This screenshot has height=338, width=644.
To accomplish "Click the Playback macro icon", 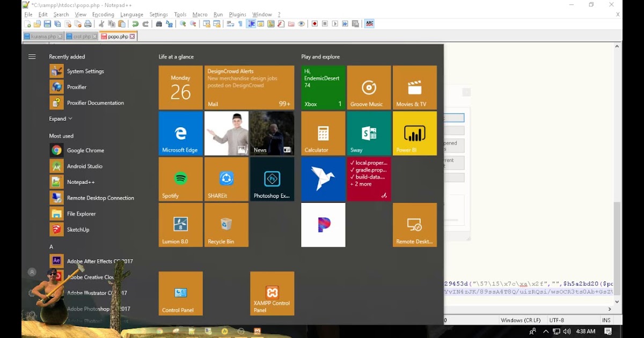I will 335,24.
